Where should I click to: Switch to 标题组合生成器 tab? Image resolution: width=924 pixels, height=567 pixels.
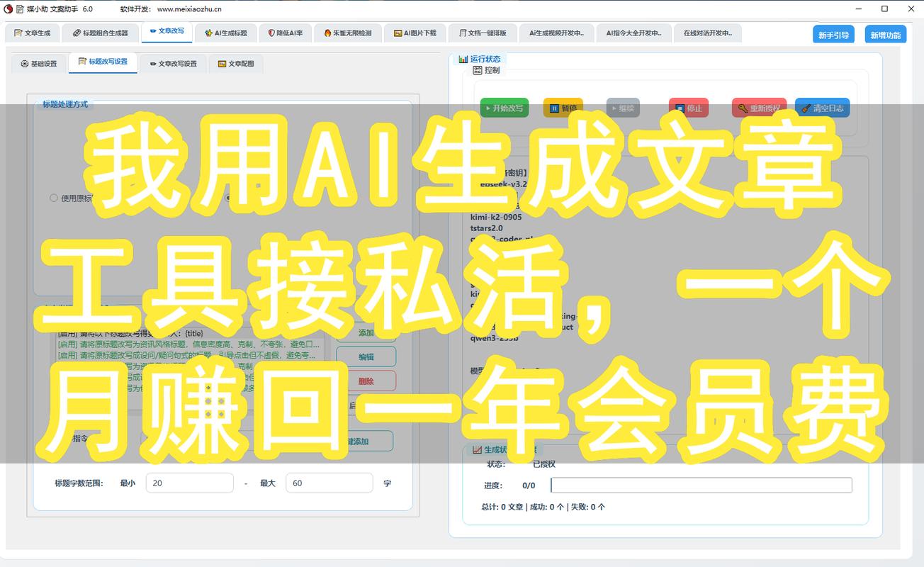point(100,33)
